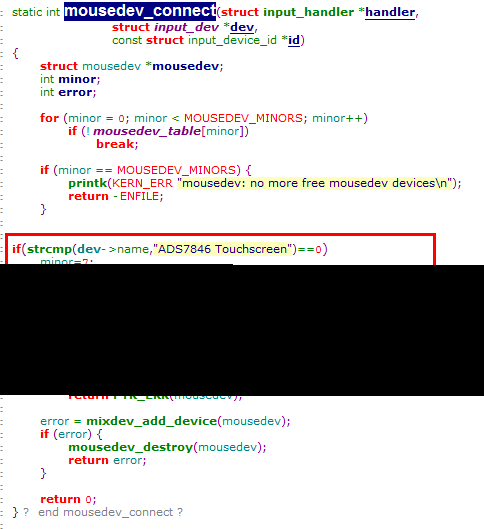Click the return -ENFILE statement
The image size is (484, 529).
[x=116, y=196]
